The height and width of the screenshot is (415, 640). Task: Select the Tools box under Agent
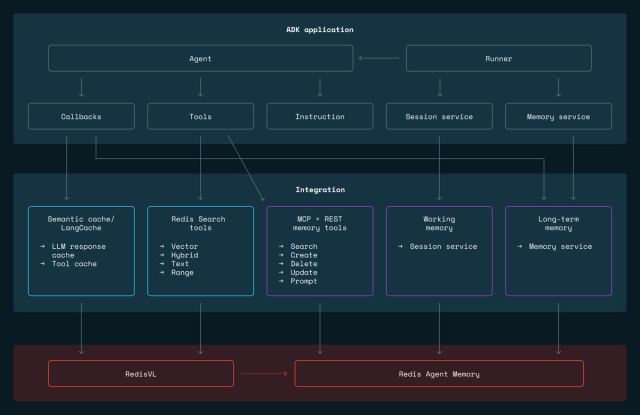pos(200,116)
